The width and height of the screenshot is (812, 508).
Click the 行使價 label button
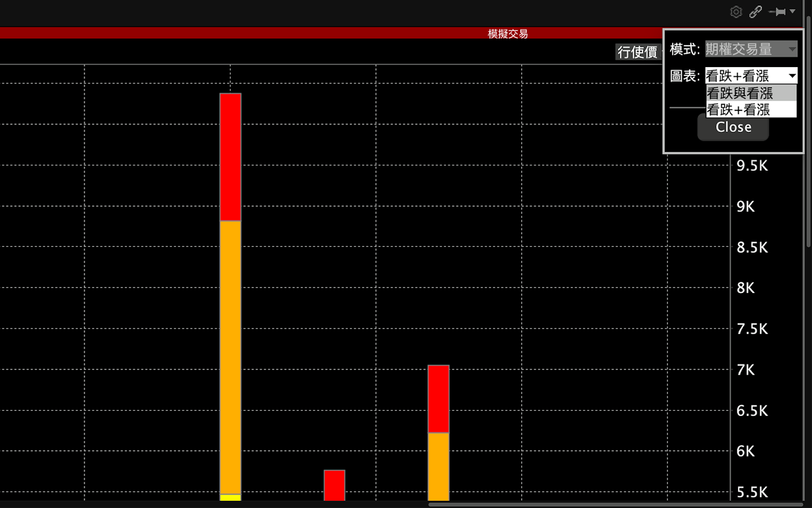point(637,52)
